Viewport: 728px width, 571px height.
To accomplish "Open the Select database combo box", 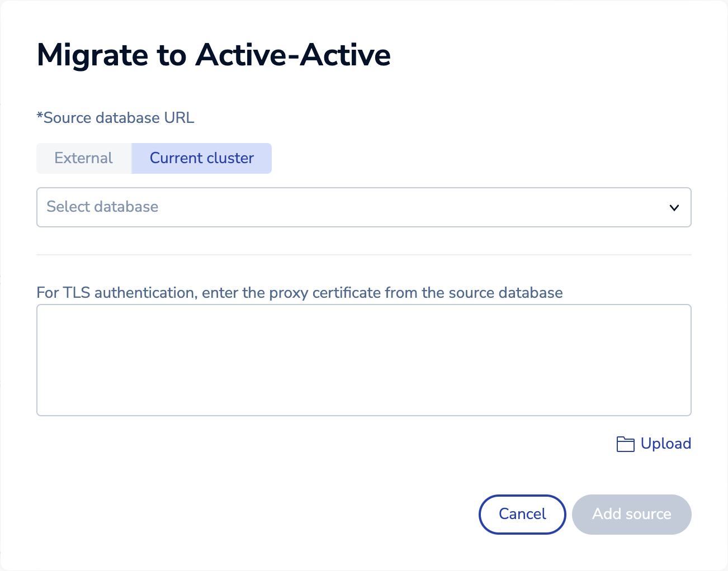I will click(x=363, y=207).
